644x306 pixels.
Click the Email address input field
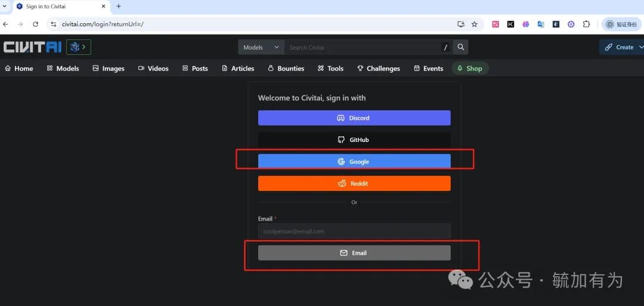coord(354,231)
